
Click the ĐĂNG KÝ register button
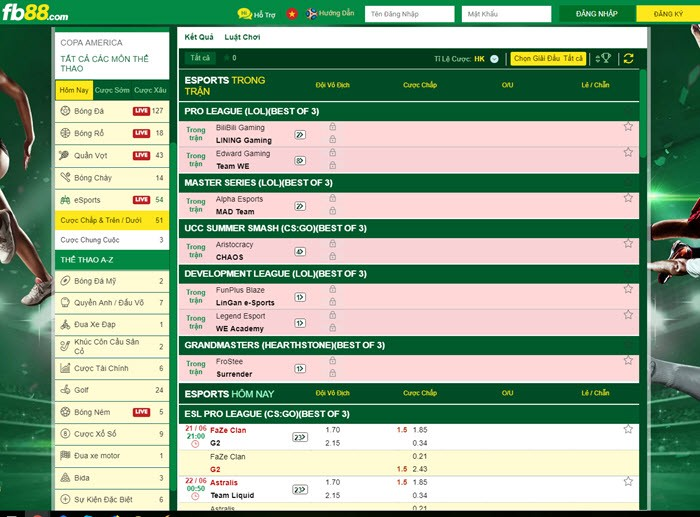pyautogui.click(x=668, y=14)
